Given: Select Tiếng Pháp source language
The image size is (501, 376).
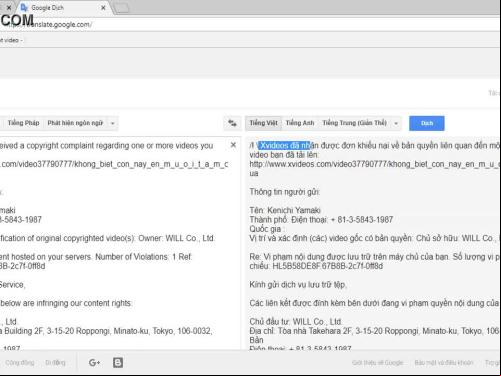Looking at the screenshot, I should (23, 123).
